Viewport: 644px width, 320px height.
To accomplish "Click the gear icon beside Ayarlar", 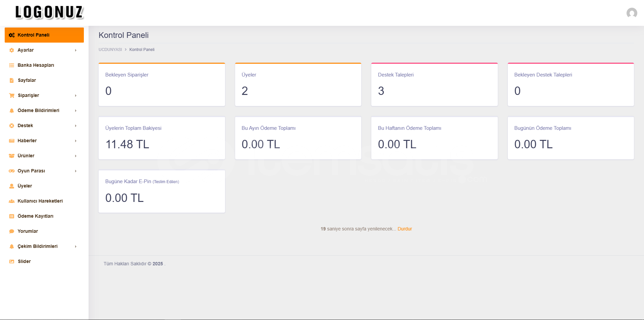I will coord(12,50).
